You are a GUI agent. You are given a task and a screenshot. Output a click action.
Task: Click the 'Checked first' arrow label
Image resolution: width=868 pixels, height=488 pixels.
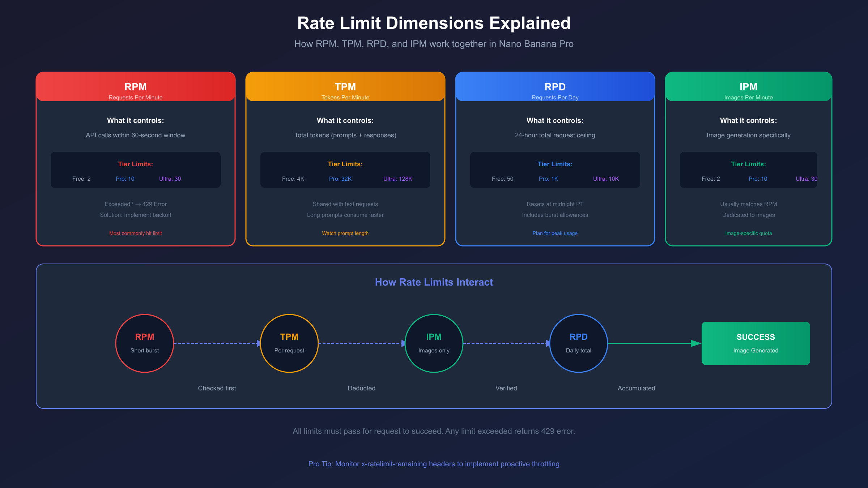(217, 388)
